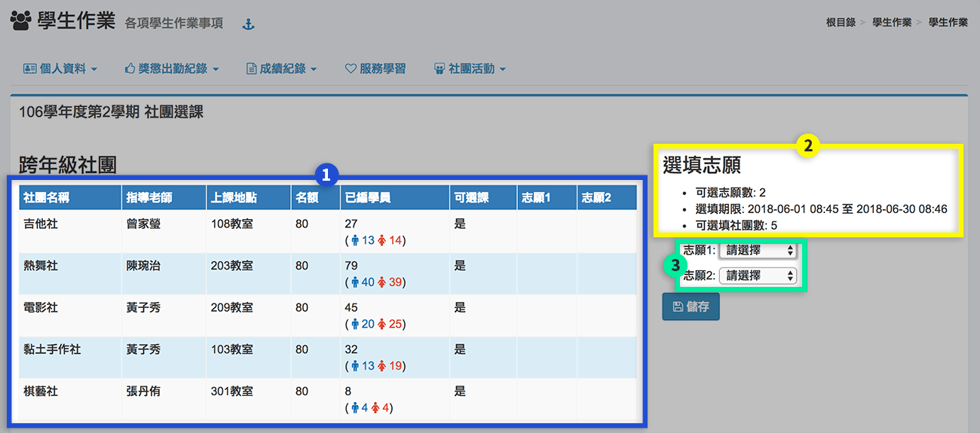Go to 根目錄 in the breadcrumb
The height and width of the screenshot is (433, 980).
click(841, 23)
